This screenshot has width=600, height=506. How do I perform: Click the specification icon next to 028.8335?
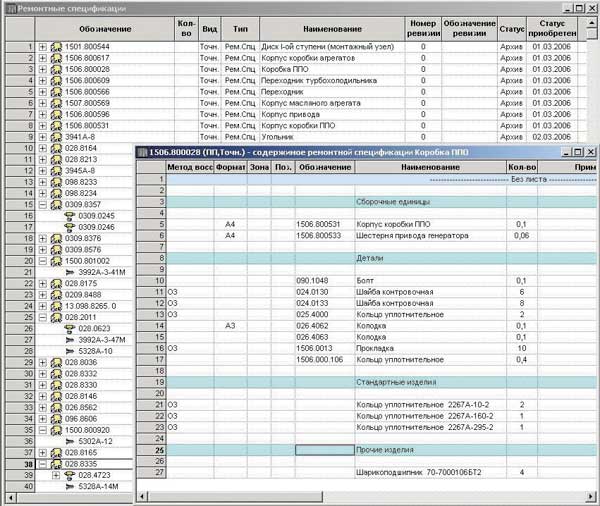[56, 464]
